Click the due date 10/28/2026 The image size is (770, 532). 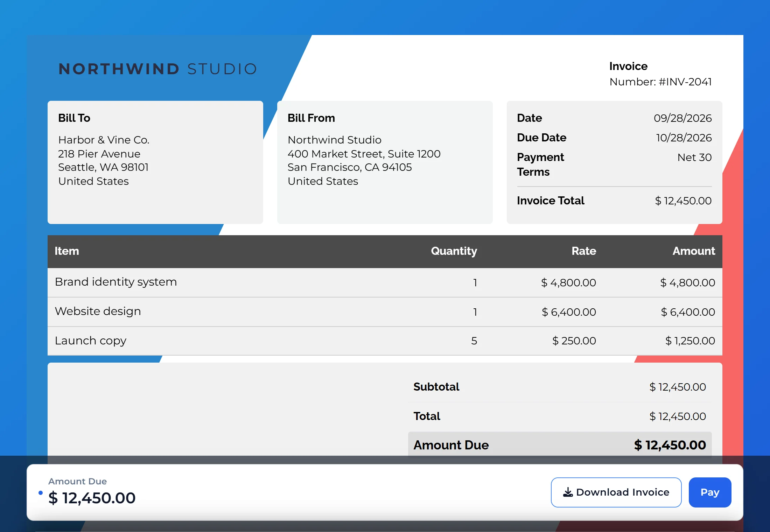pos(684,138)
